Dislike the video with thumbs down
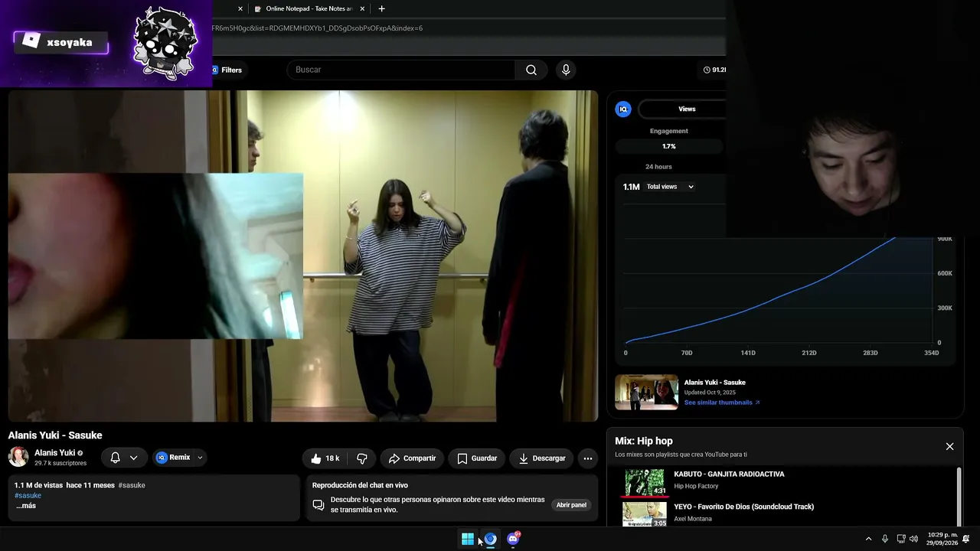980x551 pixels. (362, 458)
